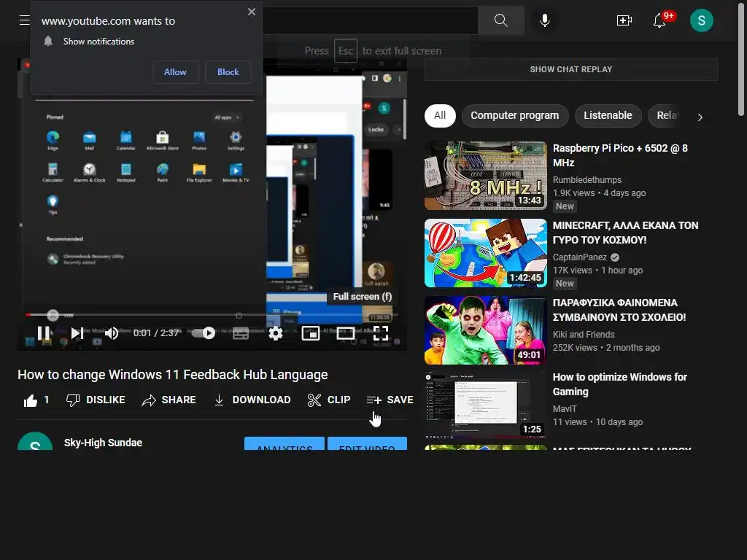This screenshot has width=747, height=560.
Task: Open the player settings gear
Action: (275, 333)
